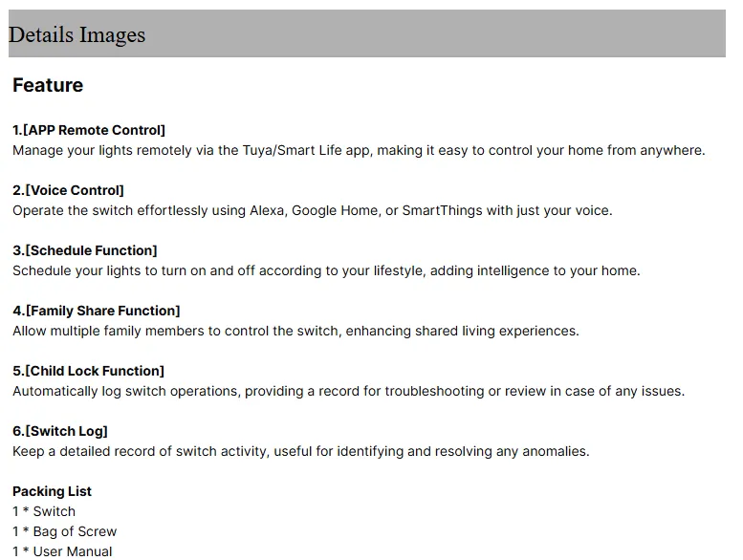The width and height of the screenshot is (743, 560).
Task: Click the Details Images header bar
Action: (366, 34)
